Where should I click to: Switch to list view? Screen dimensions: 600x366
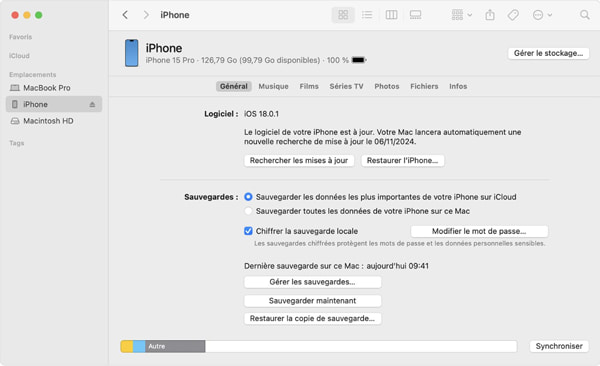click(x=367, y=15)
